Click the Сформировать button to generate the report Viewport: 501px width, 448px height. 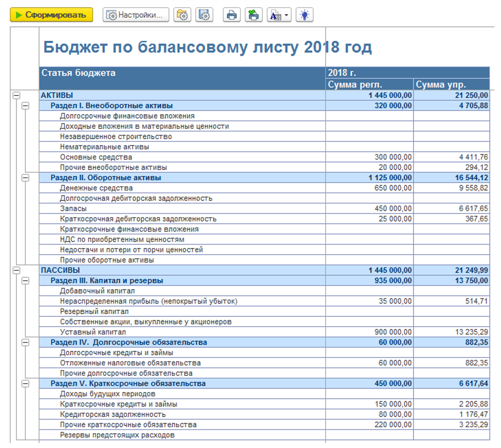(51, 15)
